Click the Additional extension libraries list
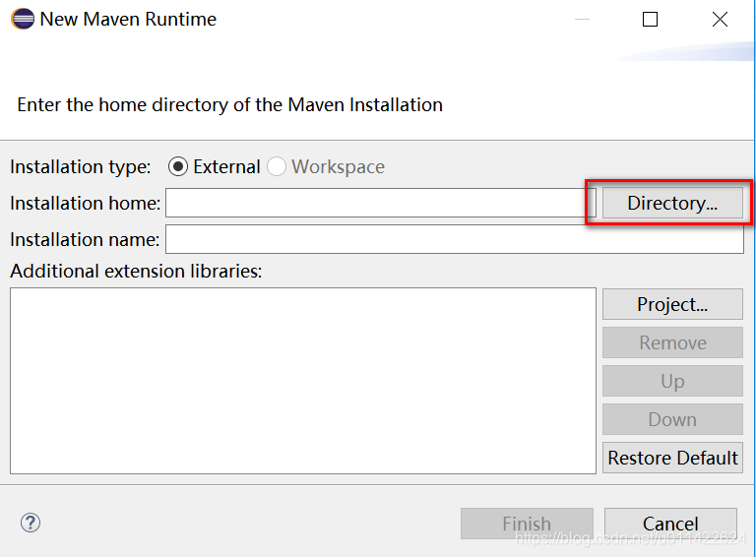 click(x=303, y=381)
